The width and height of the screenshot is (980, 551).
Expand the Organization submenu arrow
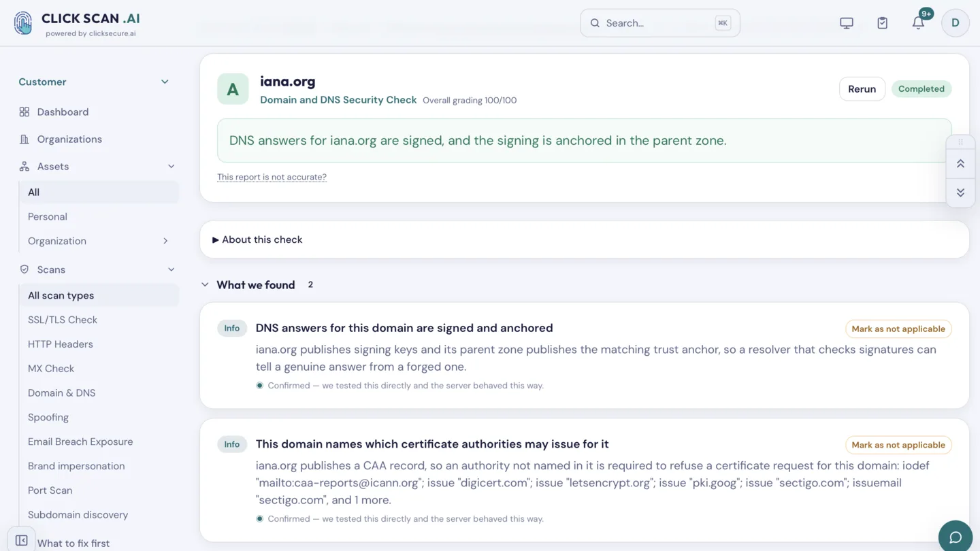click(165, 241)
